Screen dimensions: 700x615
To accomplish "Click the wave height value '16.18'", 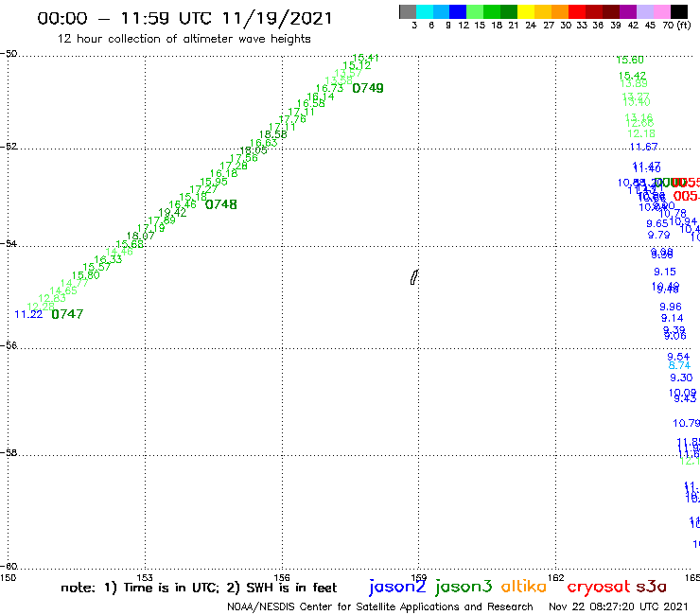I will tap(223, 173).
